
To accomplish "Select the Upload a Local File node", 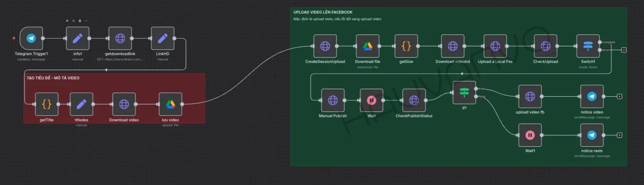I will (495, 46).
